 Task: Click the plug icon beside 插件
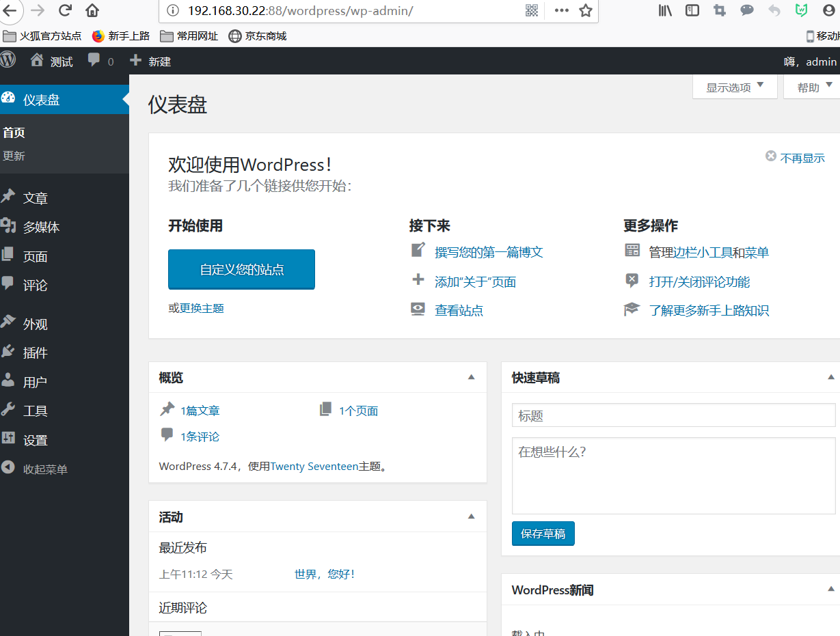tap(8, 352)
